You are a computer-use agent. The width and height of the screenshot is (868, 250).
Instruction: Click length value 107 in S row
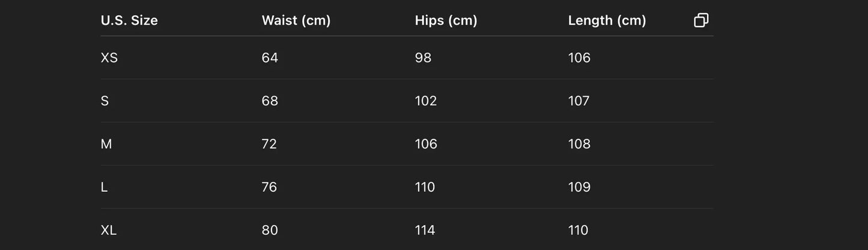pos(579,101)
